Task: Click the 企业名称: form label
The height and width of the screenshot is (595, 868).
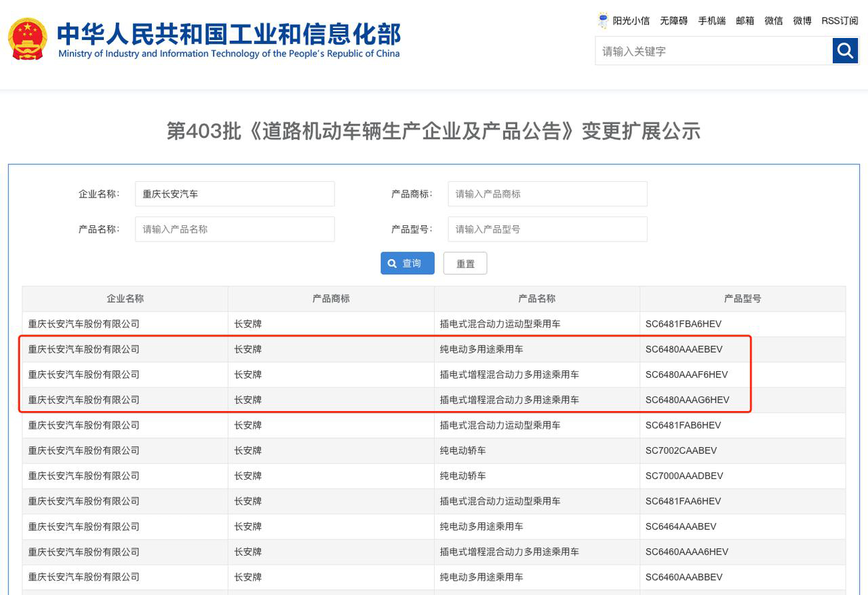Action: coord(99,194)
